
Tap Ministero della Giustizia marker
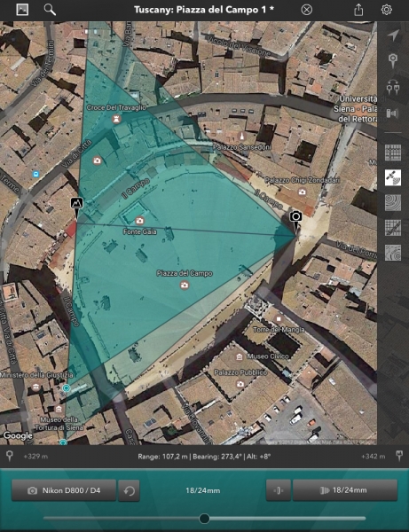[x=35, y=387]
